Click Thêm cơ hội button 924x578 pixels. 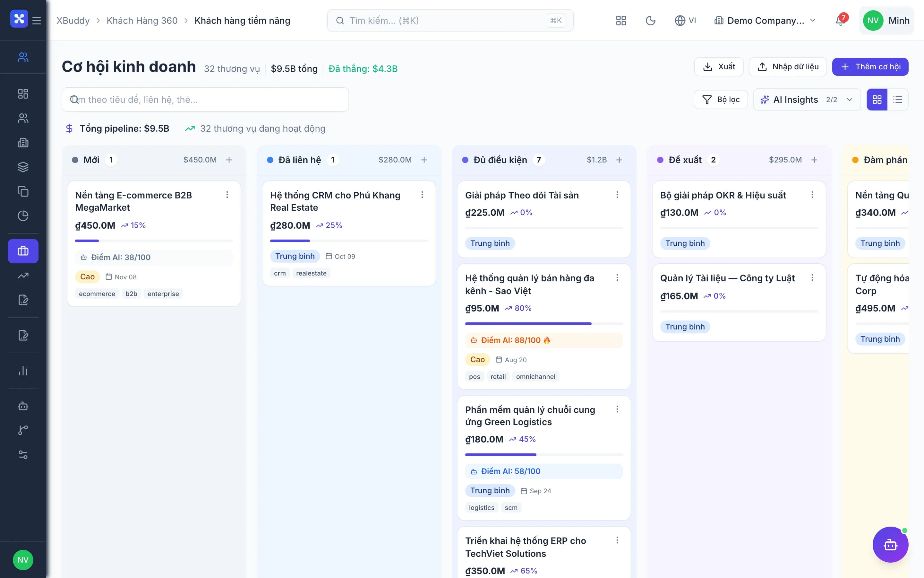(870, 67)
